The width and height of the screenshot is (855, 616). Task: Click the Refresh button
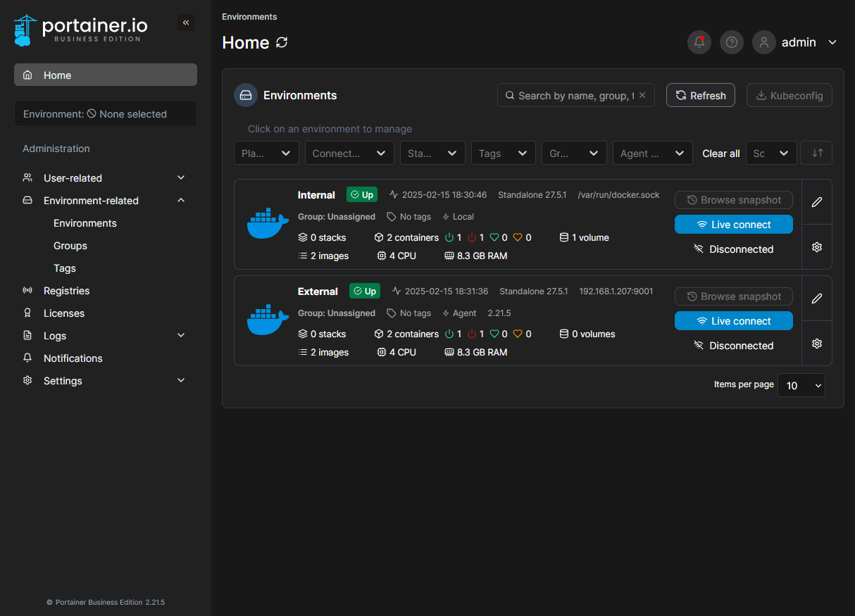pyautogui.click(x=700, y=95)
